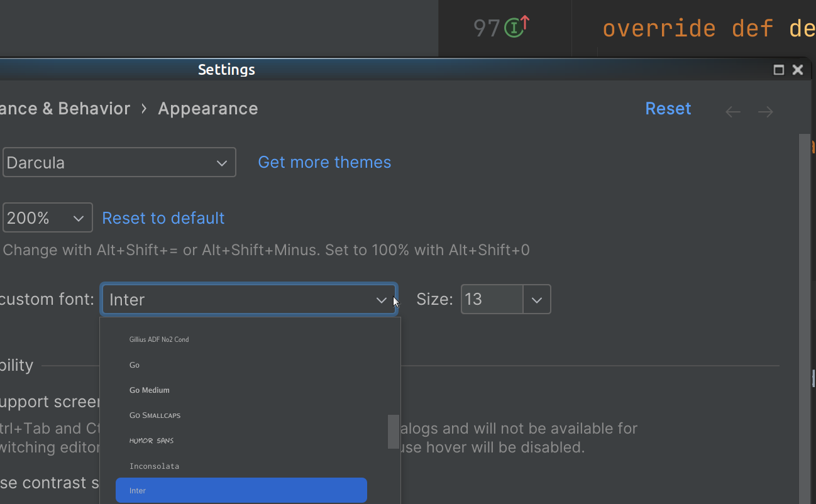
Task: Choose the Go Medium font
Action: click(x=150, y=390)
